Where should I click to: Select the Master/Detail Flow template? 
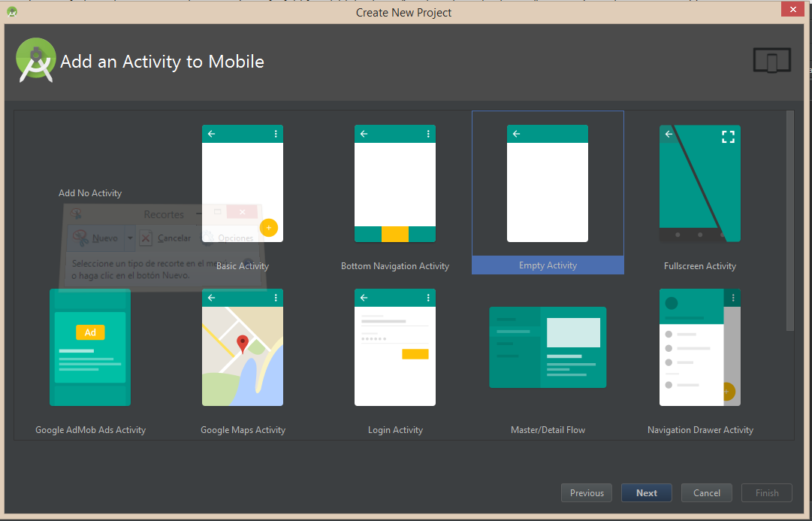click(547, 347)
